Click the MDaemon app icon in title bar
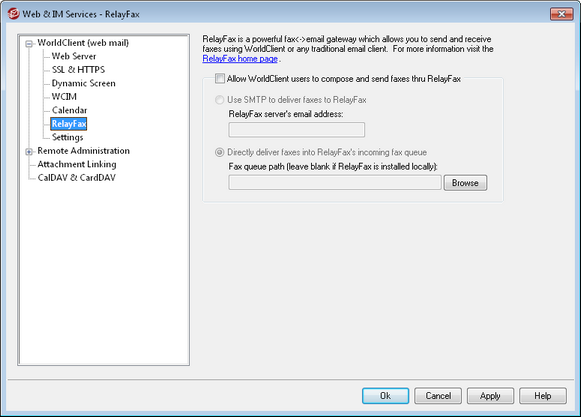581x417 pixels. click(13, 14)
